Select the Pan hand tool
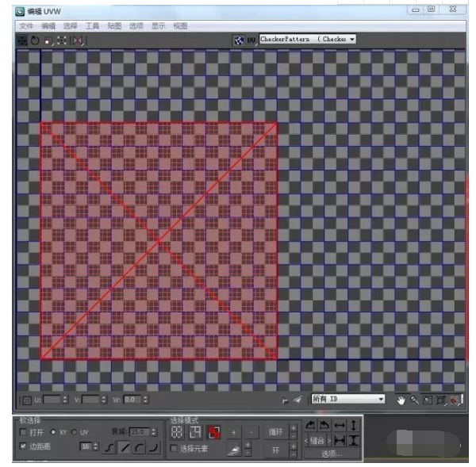Image resolution: width=476 pixels, height=467 pixels. (x=401, y=400)
